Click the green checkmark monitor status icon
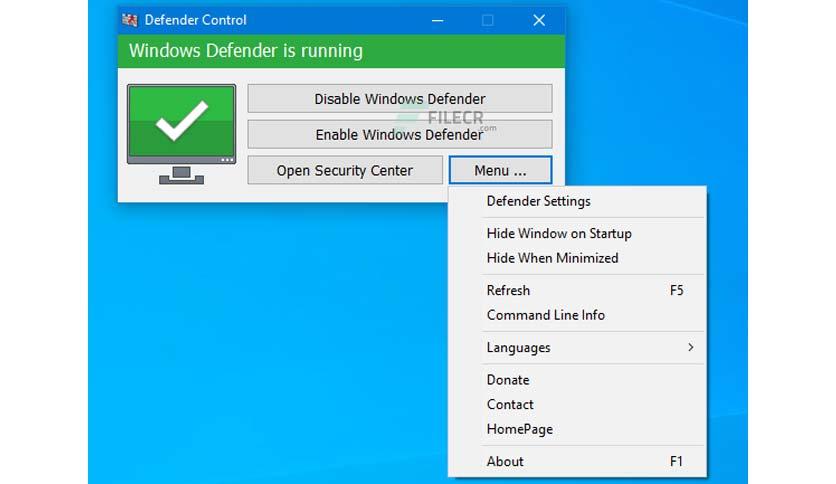 tap(181, 134)
